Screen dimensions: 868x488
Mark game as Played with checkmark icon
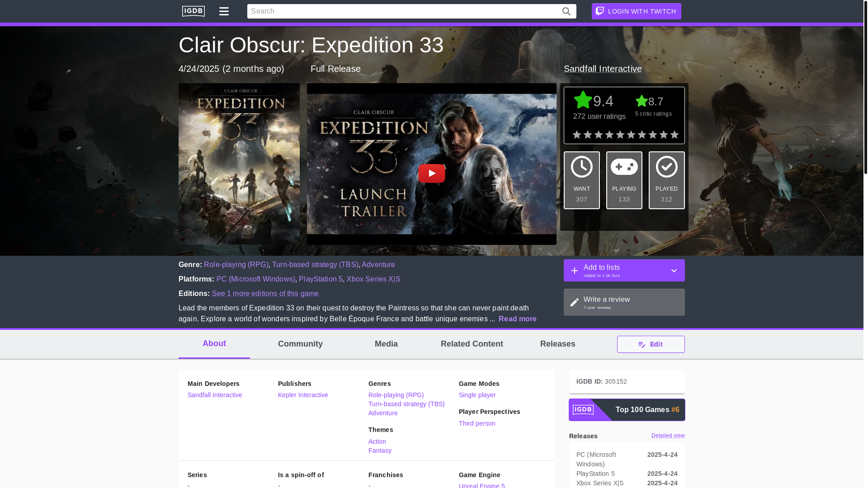[667, 180]
